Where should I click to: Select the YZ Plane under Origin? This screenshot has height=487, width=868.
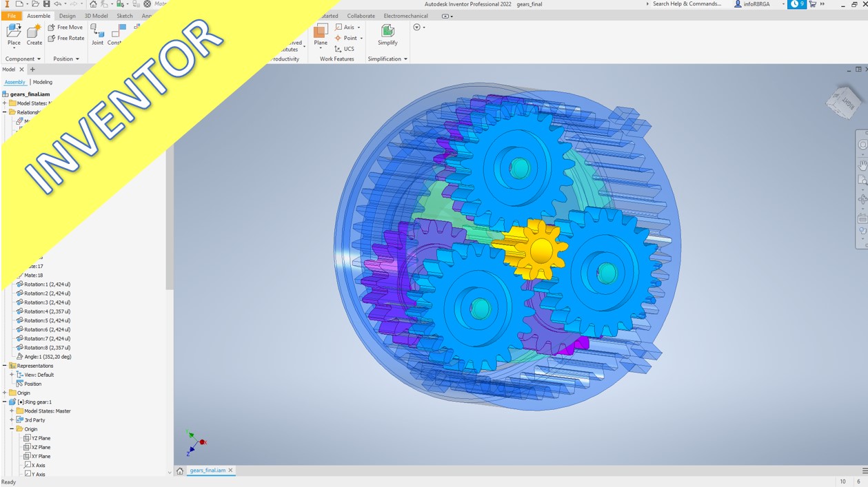coord(37,438)
